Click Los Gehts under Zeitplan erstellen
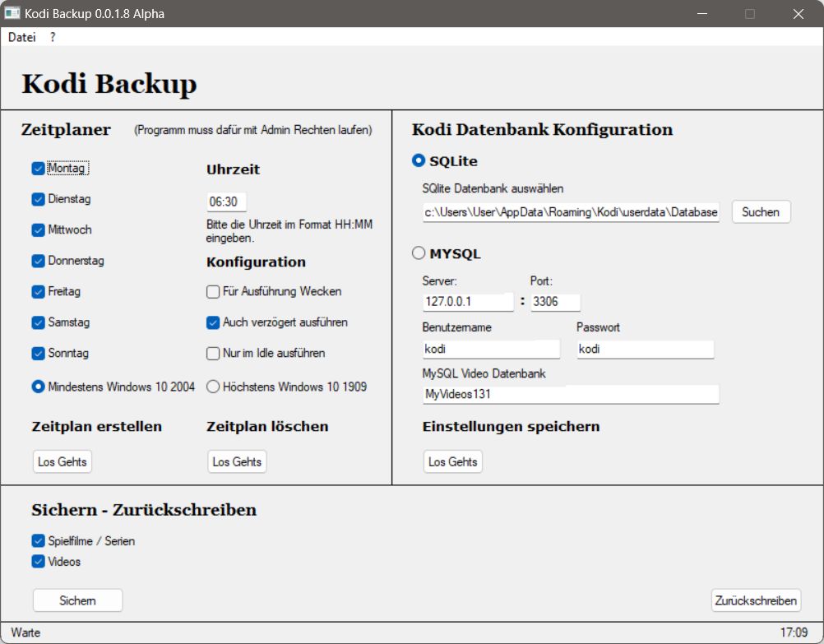 pos(62,461)
